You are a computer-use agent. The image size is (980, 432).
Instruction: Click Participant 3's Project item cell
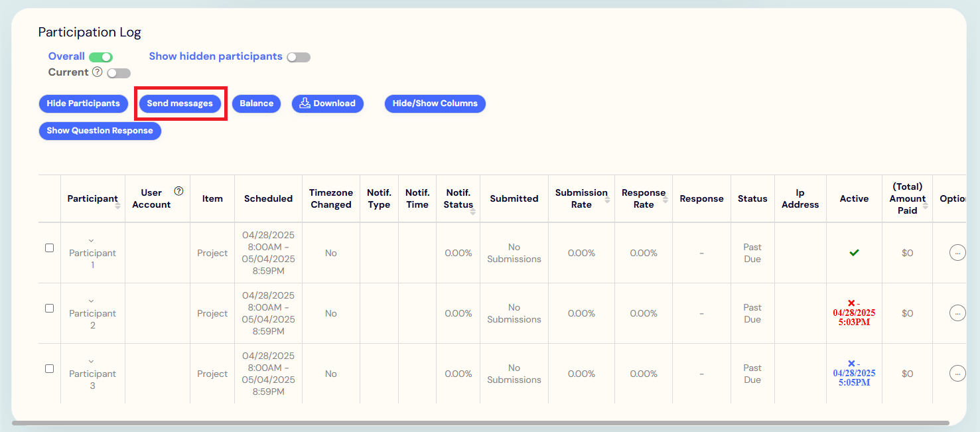click(x=212, y=374)
